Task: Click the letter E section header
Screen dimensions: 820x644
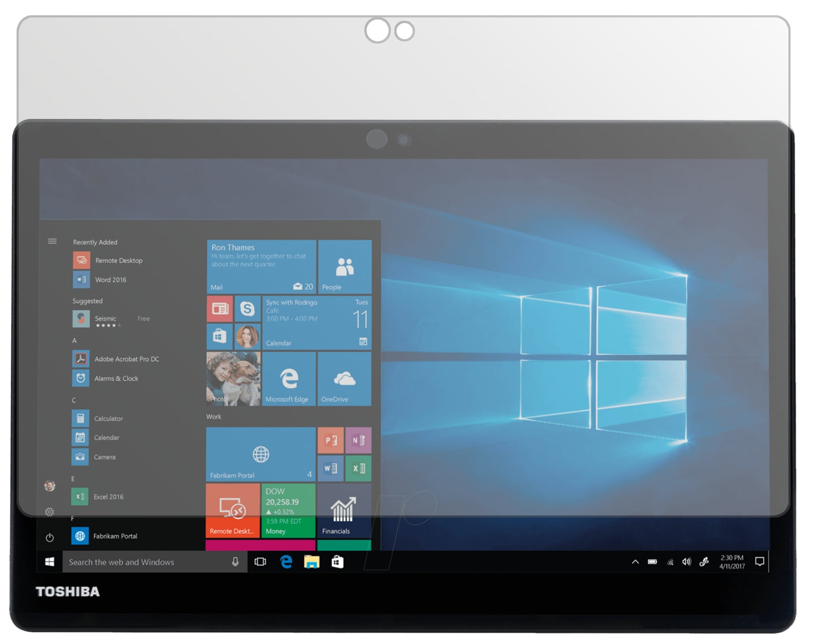Action: 73,479
